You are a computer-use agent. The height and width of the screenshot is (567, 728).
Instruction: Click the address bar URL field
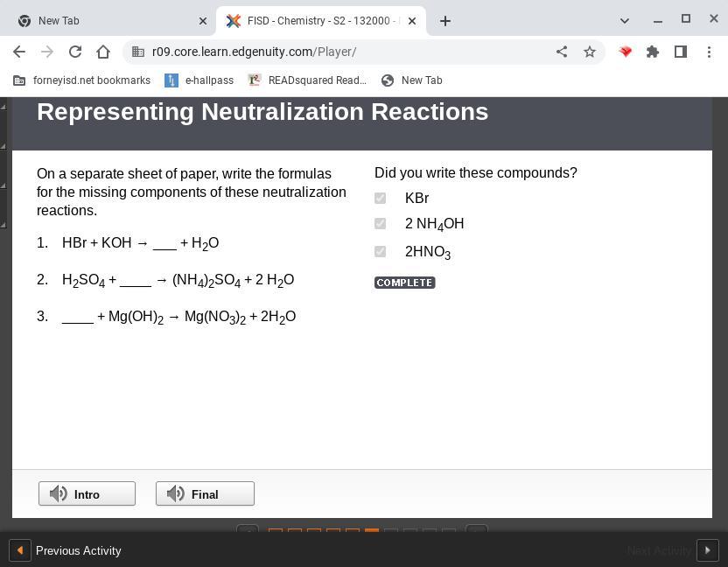pos(341,52)
